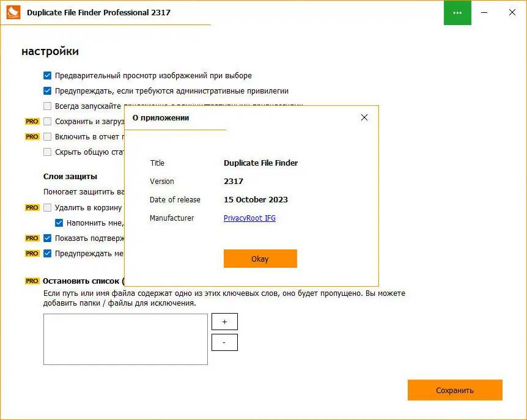
Task: Enable Сохранить и загруз checkbox
Action: (x=48, y=121)
